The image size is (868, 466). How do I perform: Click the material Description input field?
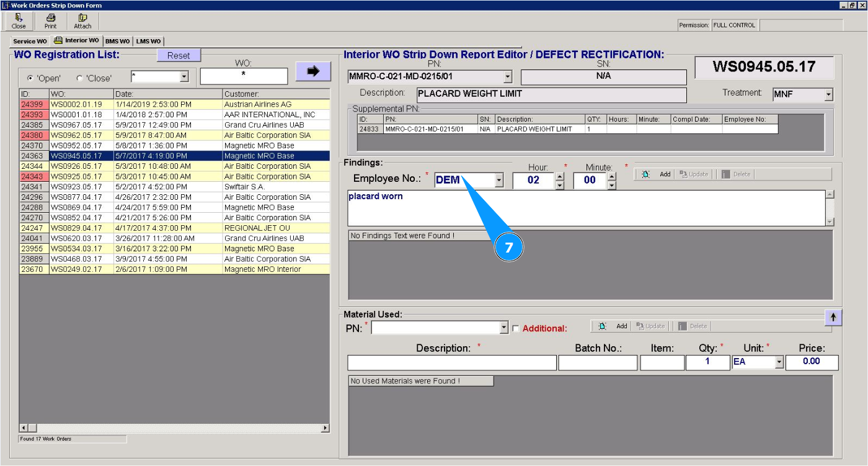(x=451, y=363)
